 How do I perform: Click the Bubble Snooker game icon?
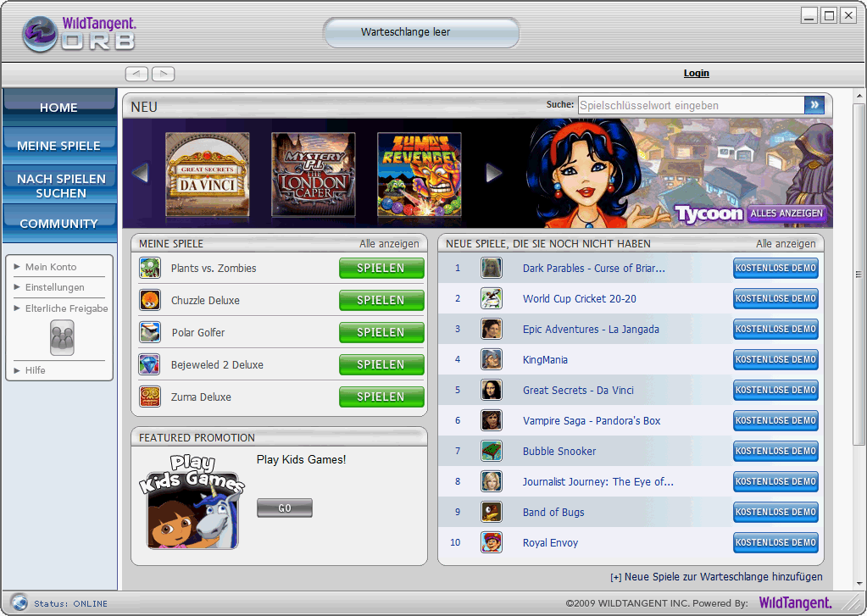[491, 452]
